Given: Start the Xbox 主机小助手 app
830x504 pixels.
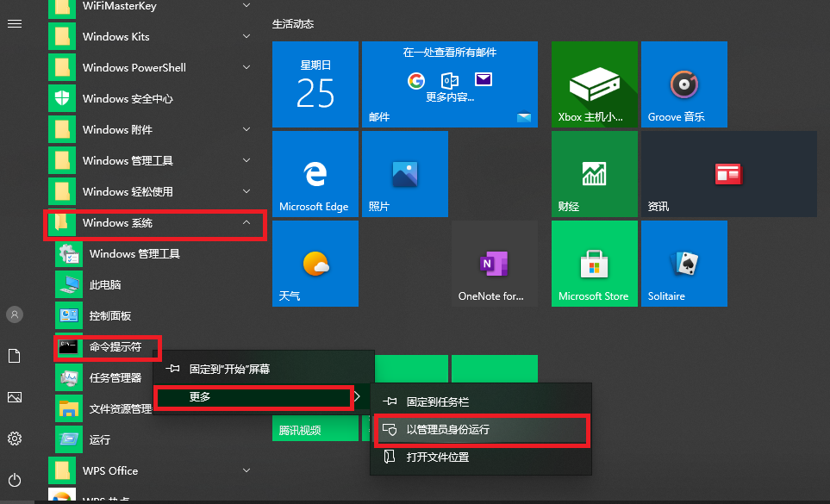Looking at the screenshot, I should coord(594,84).
